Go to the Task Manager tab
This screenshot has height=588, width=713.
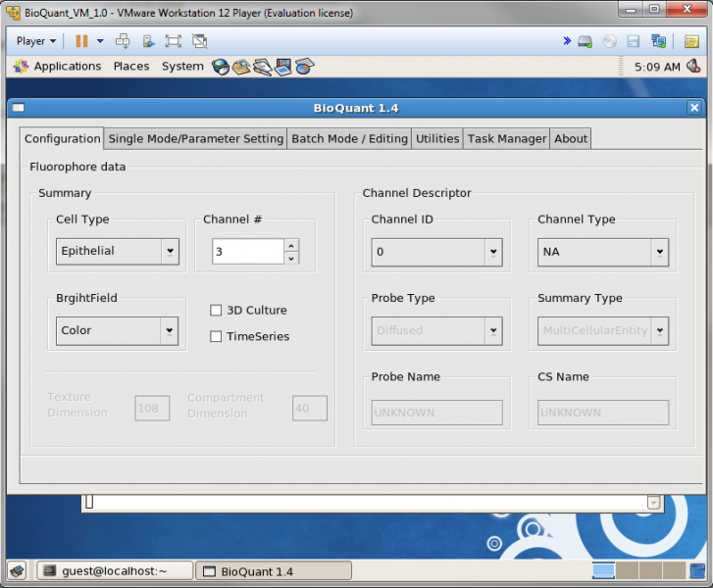507,138
